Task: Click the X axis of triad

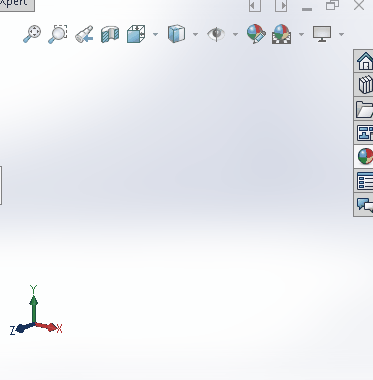Action: pyautogui.click(x=48, y=327)
